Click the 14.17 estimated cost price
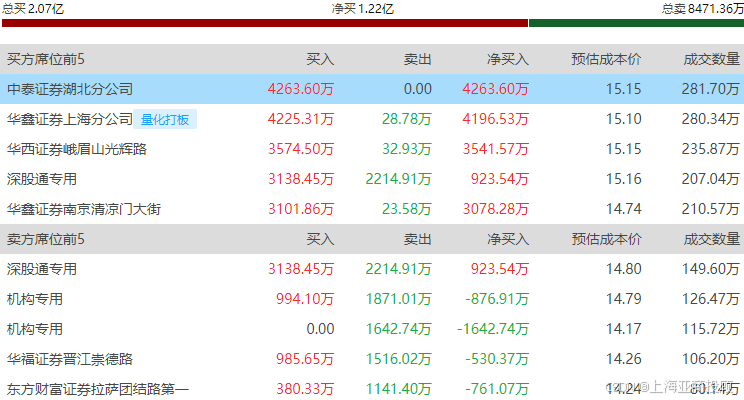The image size is (744, 400). pyautogui.click(x=623, y=329)
